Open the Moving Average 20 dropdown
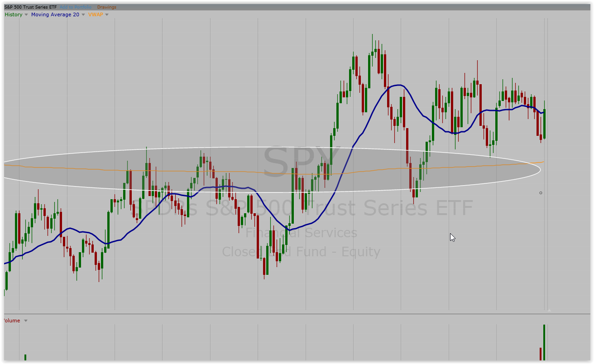Image resolution: width=594 pixels, height=364 pixels. 83,14
